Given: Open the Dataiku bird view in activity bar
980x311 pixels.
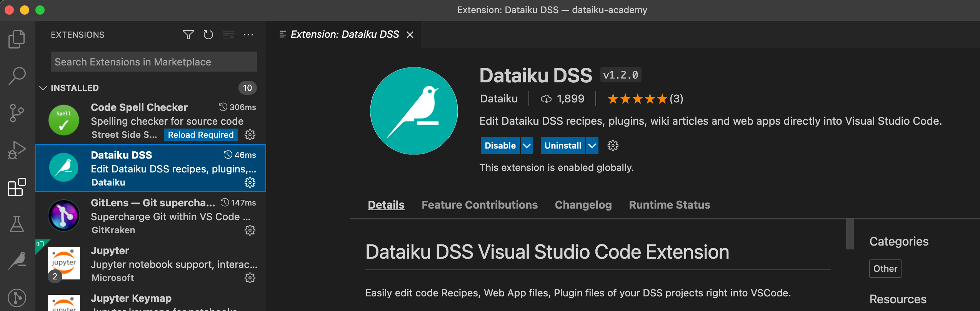Looking at the screenshot, I should 17,261.
